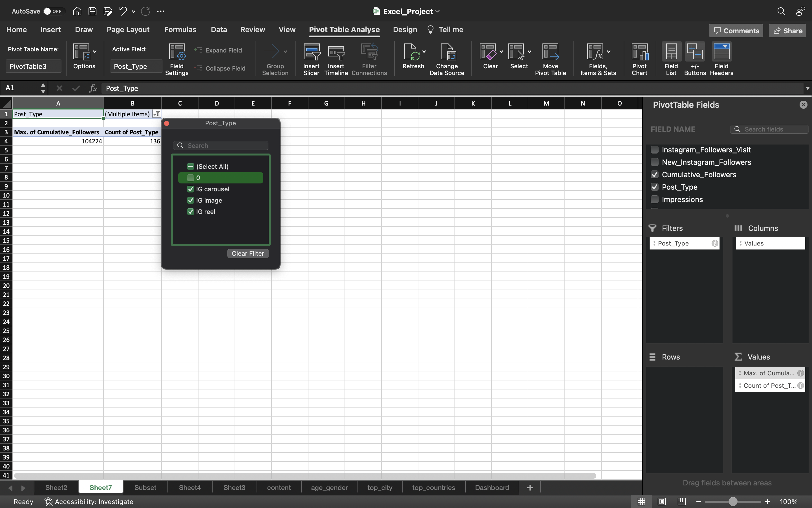Toggle the AutoSave switch
This screenshot has width=812, height=508.
(53, 11)
